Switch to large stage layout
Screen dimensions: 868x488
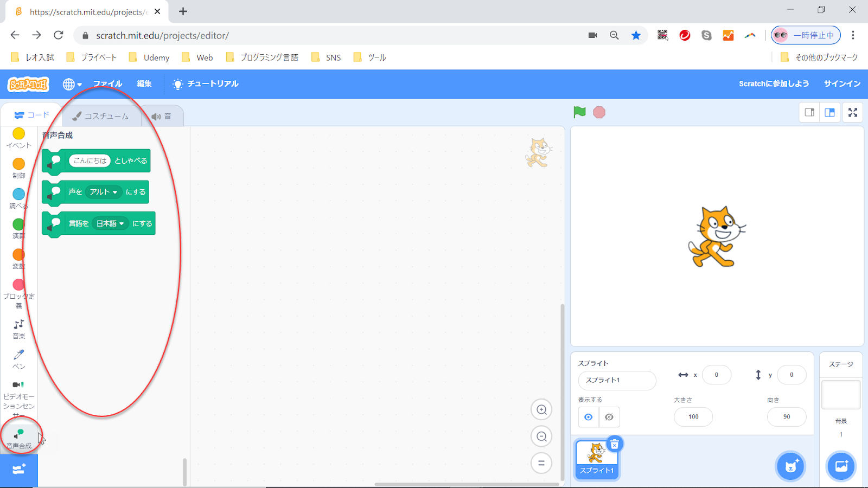829,113
